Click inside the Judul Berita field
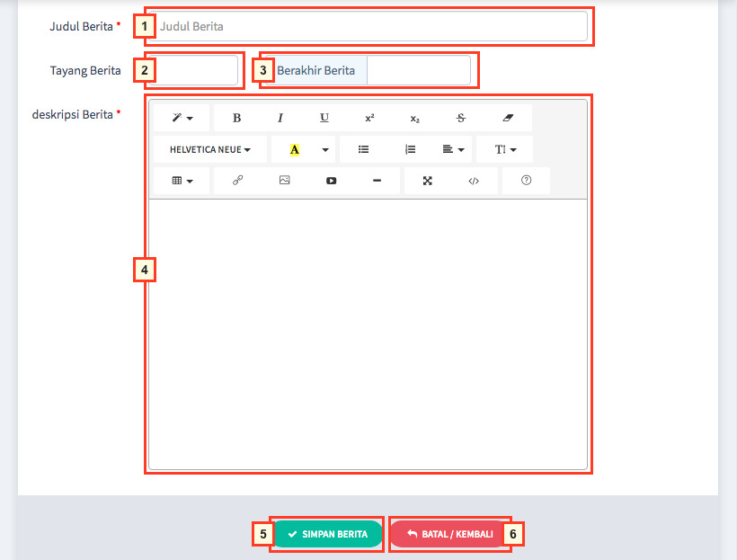 370,27
